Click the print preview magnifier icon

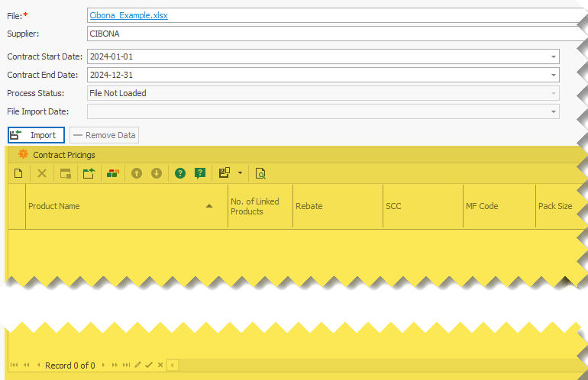[x=260, y=173]
